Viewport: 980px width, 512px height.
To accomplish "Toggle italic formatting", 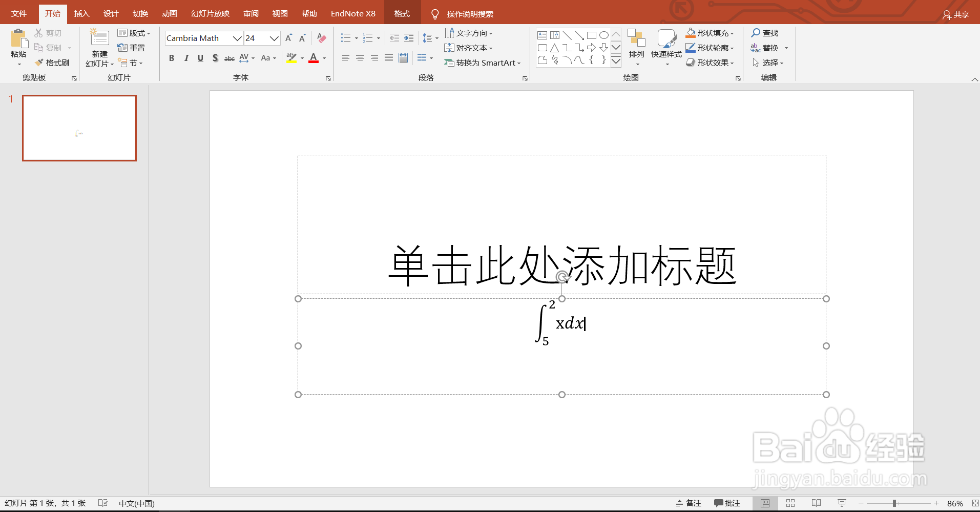I will tap(186, 58).
